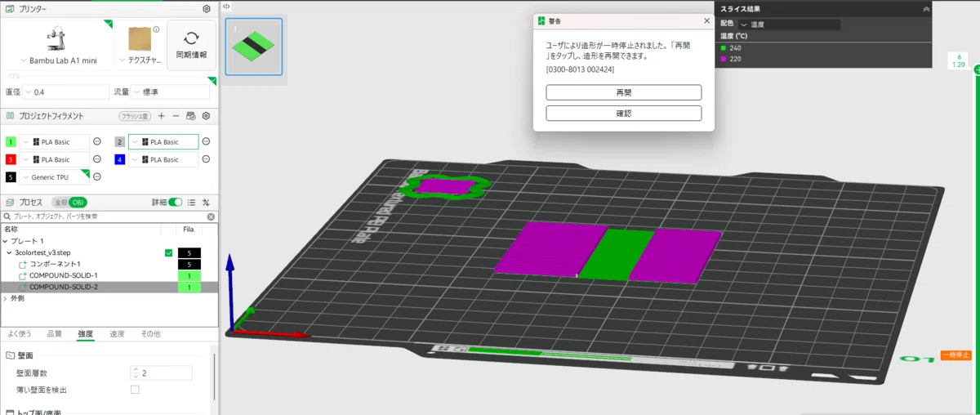Open nozzle diameter 0.4 dropdown

(x=65, y=92)
